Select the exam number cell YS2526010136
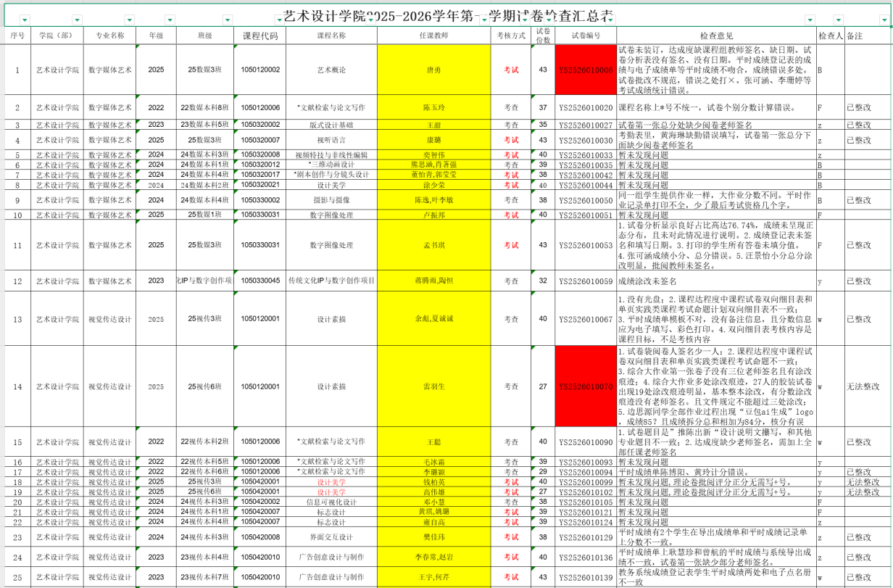This screenshot has height=588, width=893. [585, 558]
